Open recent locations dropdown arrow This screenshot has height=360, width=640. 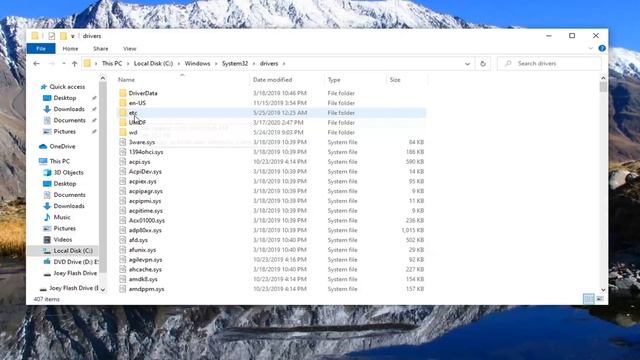64,64
